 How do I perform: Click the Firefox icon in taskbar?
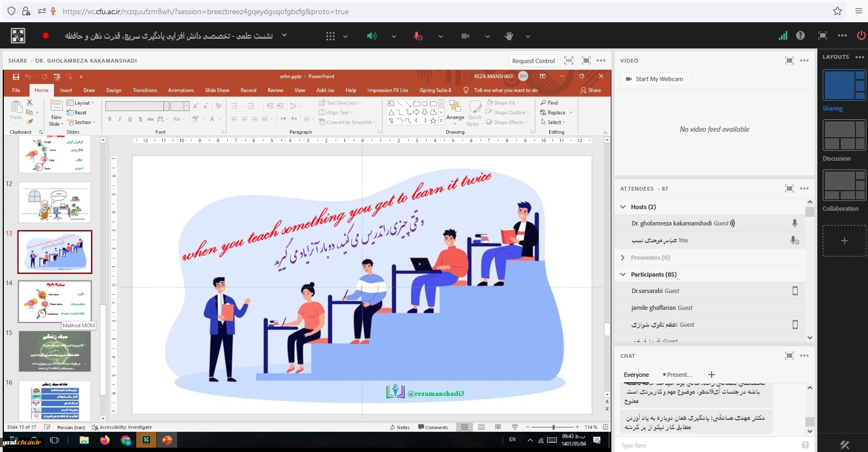105,440
